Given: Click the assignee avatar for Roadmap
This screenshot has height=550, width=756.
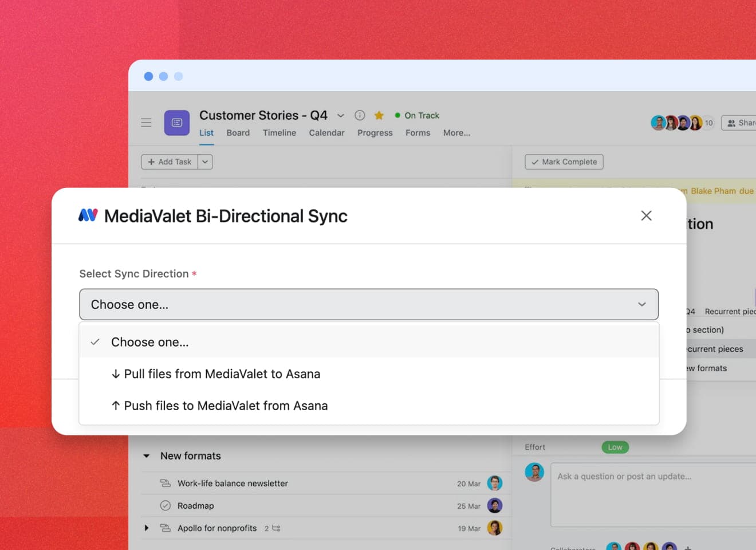Looking at the screenshot, I should coord(495,505).
